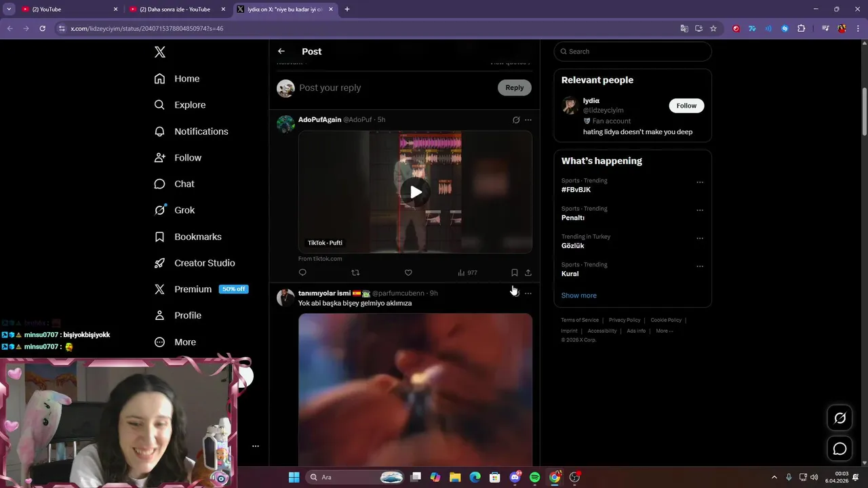Viewport: 868px width, 488px height.
Task: Open Notifications in the sidebar
Action: point(191,131)
